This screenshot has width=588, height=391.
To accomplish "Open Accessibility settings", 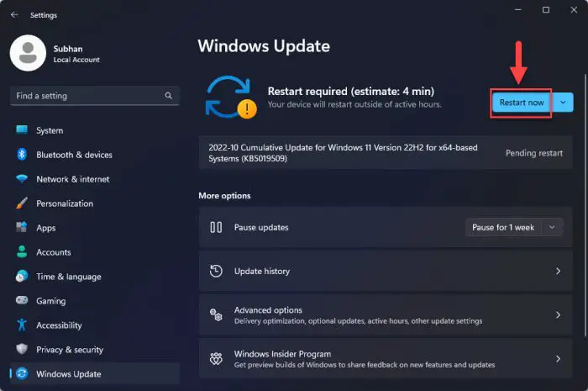I will point(95,325).
